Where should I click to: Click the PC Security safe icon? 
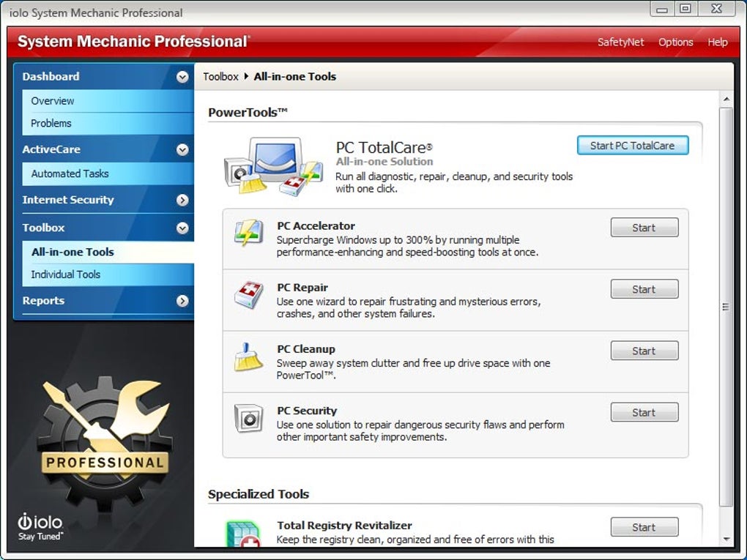(249, 418)
